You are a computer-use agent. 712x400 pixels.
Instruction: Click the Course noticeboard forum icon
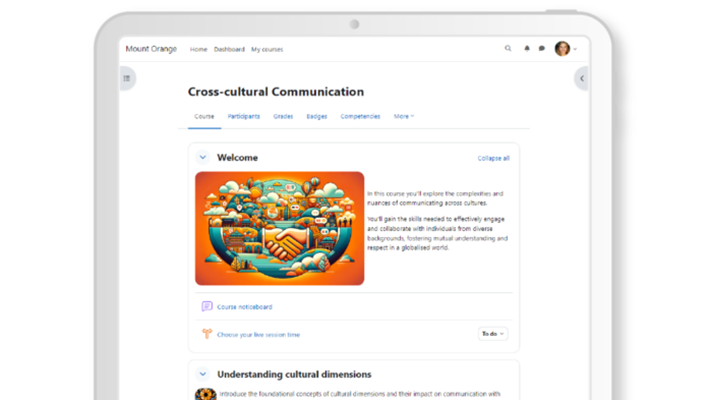(x=207, y=306)
